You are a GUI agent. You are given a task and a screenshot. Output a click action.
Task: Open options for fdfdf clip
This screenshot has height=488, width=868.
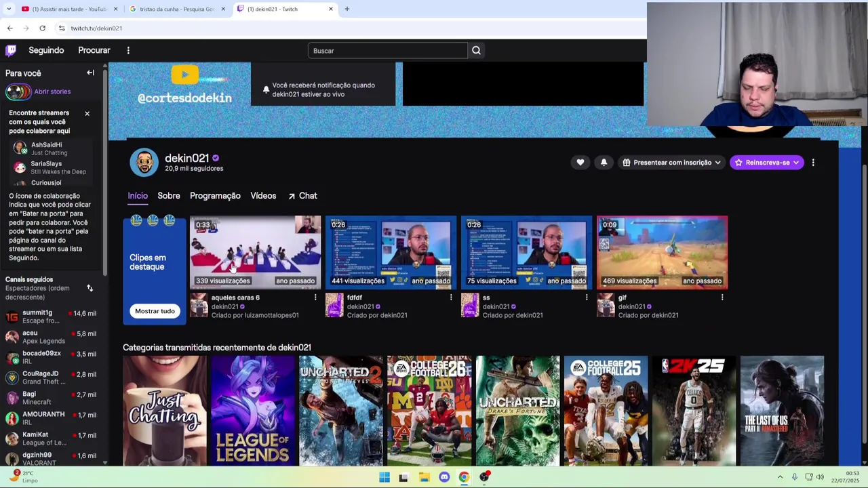coord(451,298)
